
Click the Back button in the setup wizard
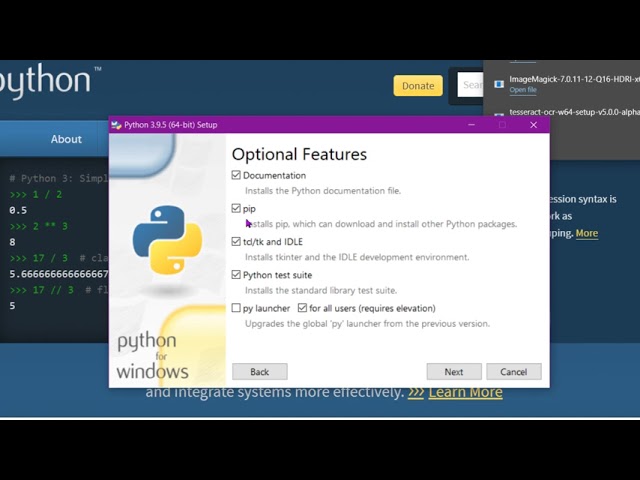pos(260,372)
